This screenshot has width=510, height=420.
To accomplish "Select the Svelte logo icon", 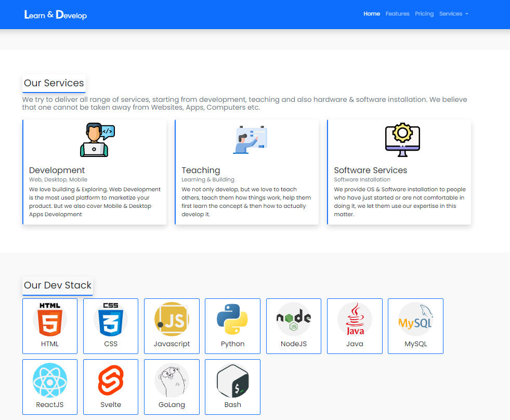I will [x=111, y=380].
